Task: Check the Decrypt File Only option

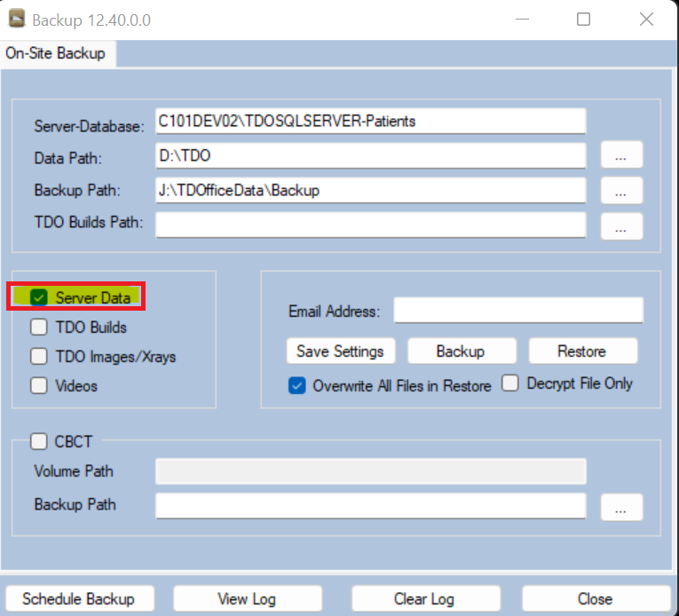Action: coord(510,384)
